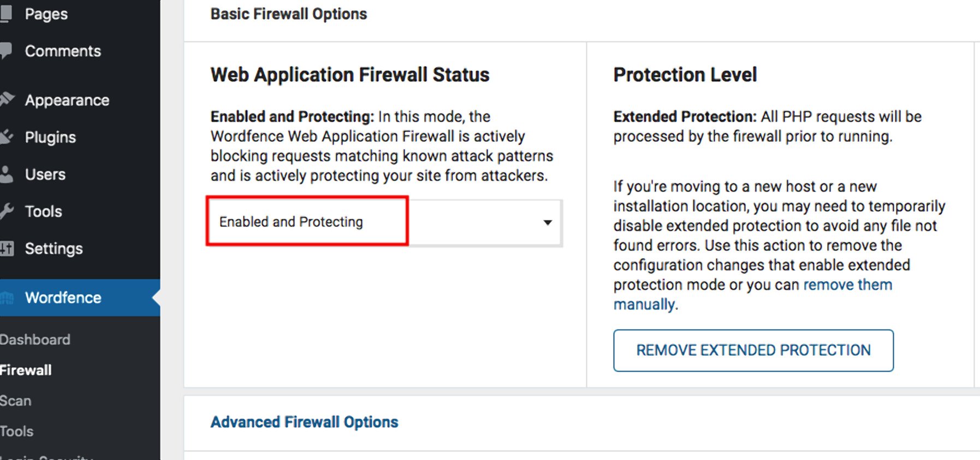This screenshot has height=460, width=980.
Task: Click the Pages icon in sidebar
Action: 6,14
